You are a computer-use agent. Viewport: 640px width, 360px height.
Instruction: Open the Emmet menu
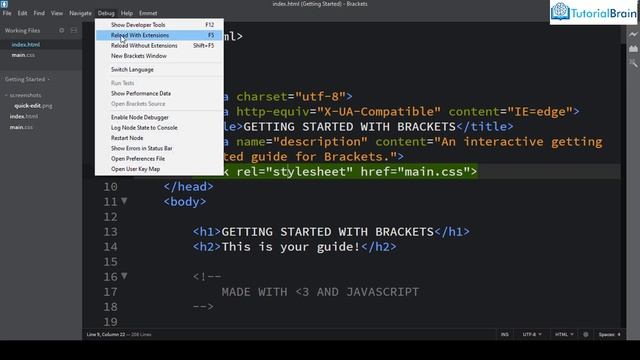tap(148, 13)
